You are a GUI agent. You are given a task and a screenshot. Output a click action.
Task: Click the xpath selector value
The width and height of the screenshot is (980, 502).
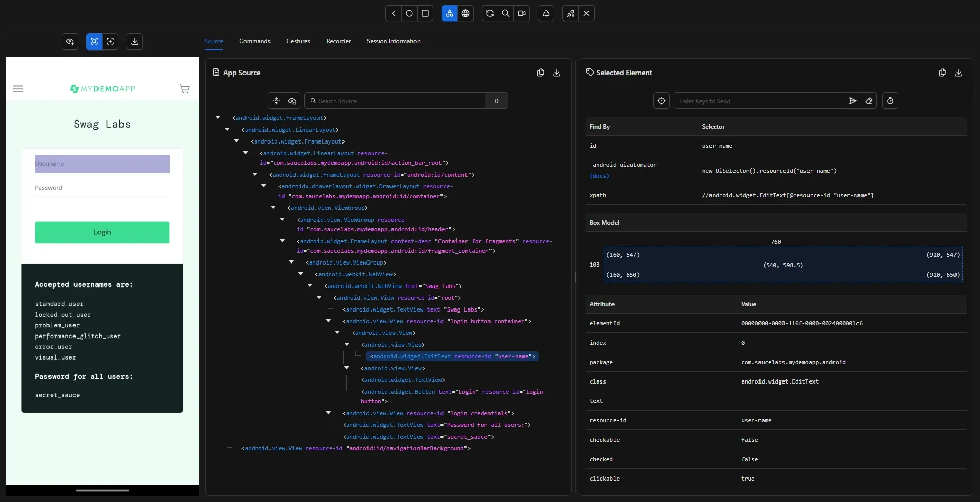tap(788, 195)
